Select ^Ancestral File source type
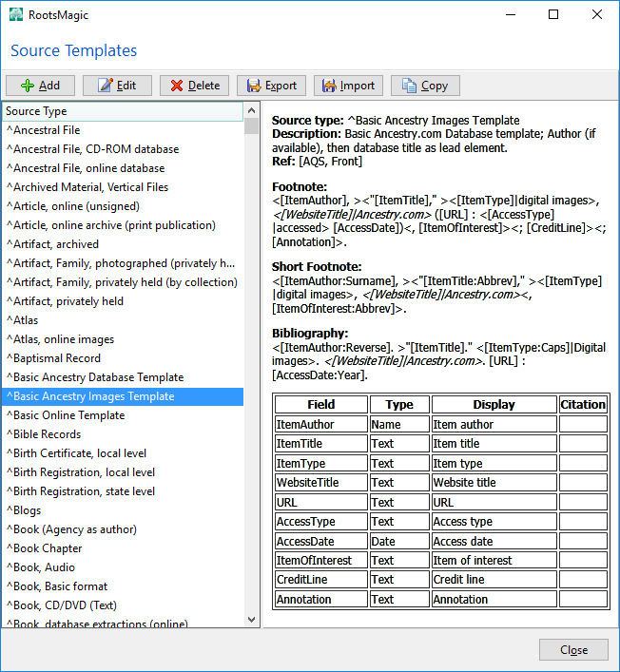 (123, 130)
